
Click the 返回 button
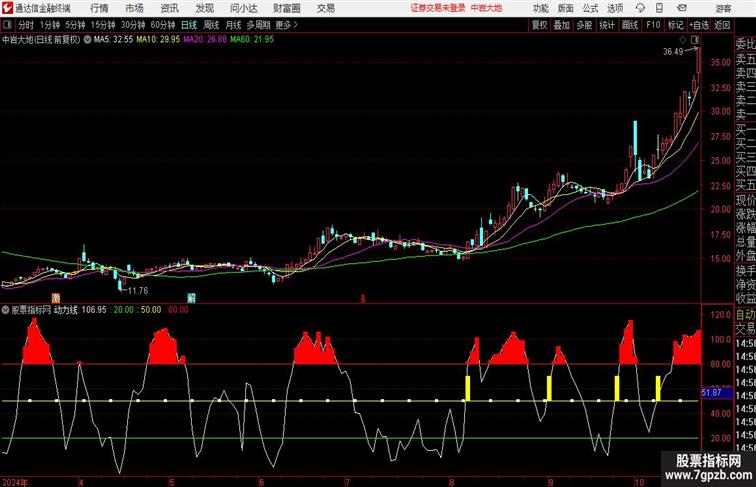pos(722,25)
